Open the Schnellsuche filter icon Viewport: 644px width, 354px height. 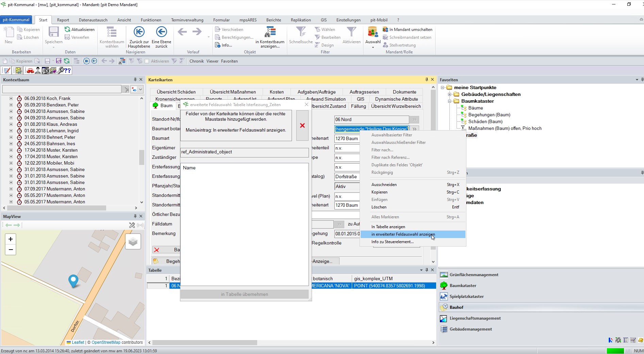[x=300, y=32]
